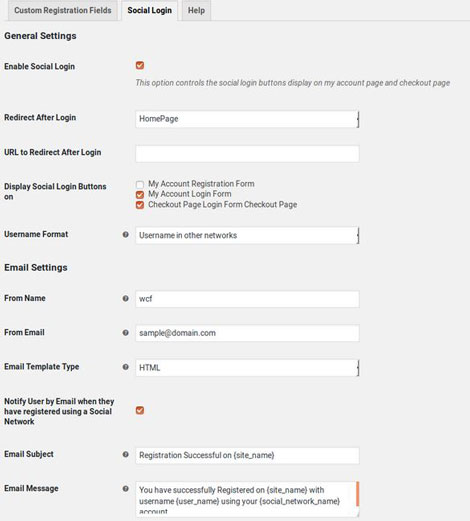Toggle Notify User by Email checkbox

point(140,410)
